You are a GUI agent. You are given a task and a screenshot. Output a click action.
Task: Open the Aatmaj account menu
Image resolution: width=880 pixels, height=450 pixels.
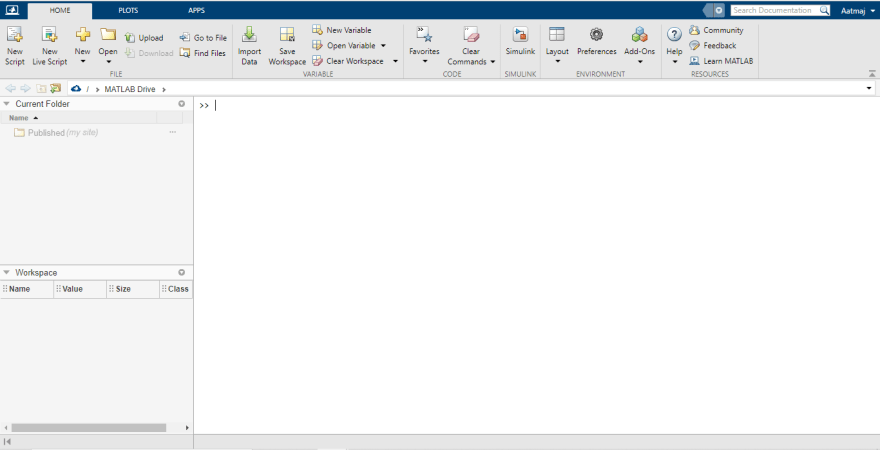point(858,11)
